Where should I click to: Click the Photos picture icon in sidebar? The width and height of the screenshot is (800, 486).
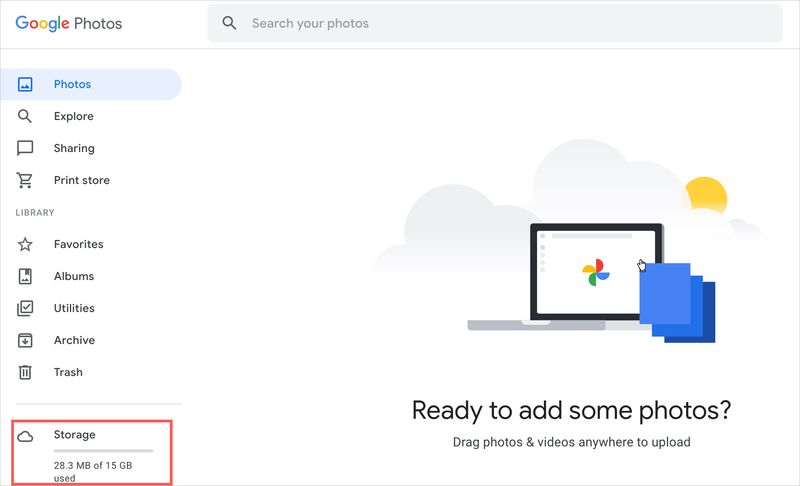[25, 84]
